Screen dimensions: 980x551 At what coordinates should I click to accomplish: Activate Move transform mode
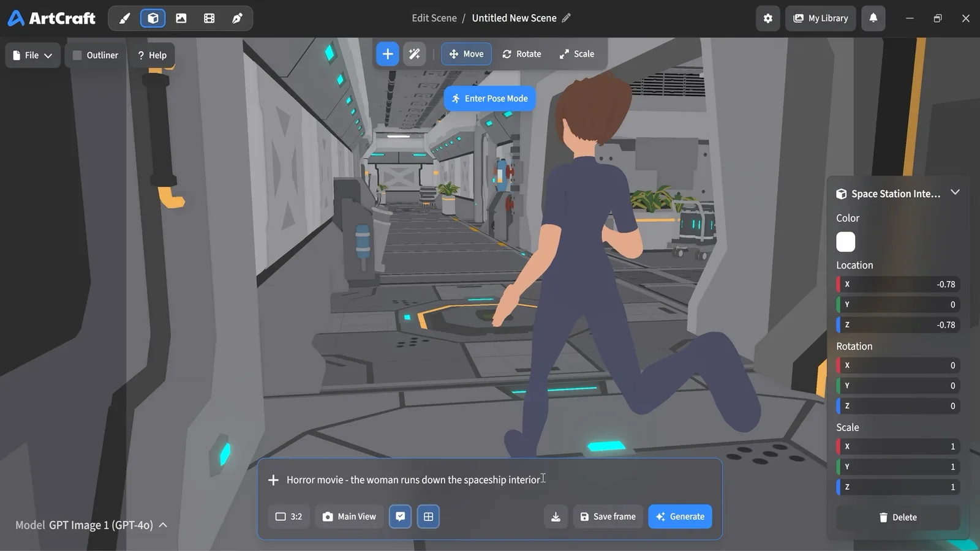[x=467, y=54]
